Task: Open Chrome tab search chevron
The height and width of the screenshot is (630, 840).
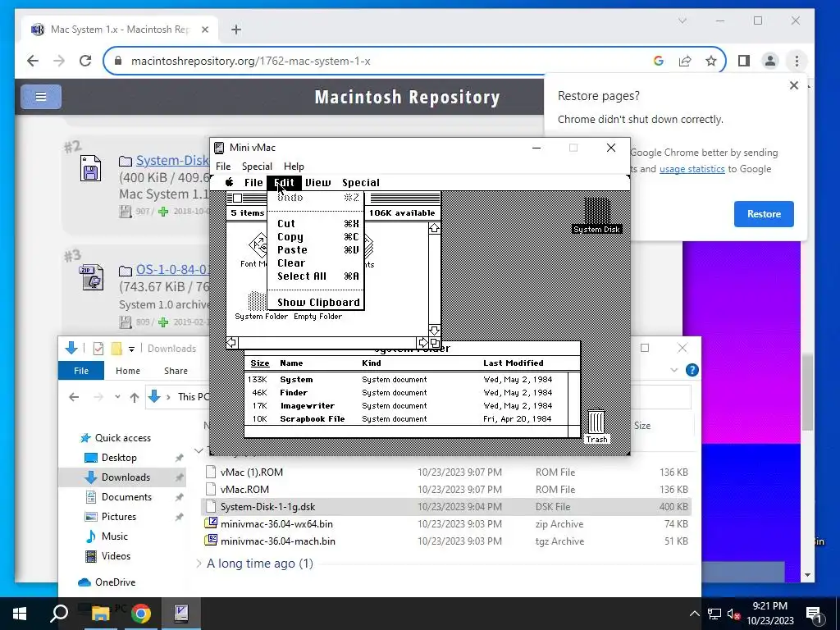Action: click(682, 21)
